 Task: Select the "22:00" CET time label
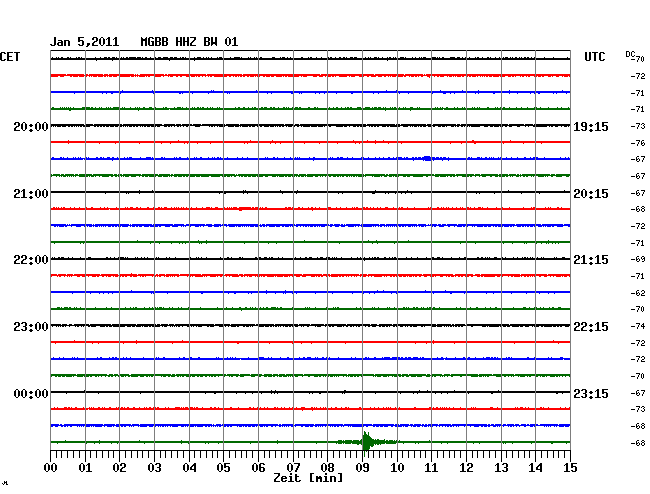coord(31,260)
